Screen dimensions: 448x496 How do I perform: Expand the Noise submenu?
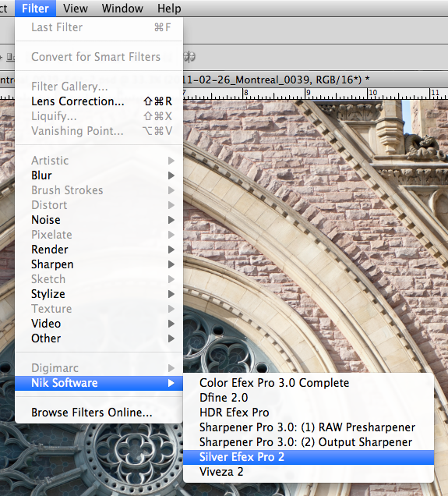pos(99,220)
